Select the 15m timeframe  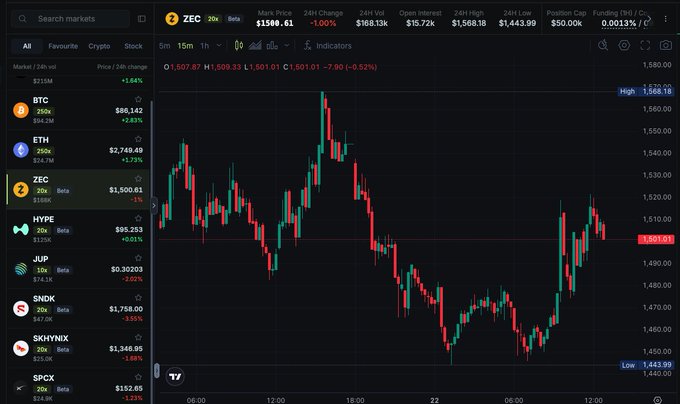click(185, 46)
